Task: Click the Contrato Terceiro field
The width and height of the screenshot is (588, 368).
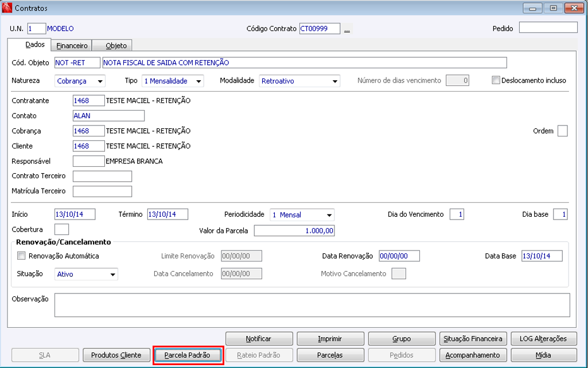Action: coord(102,176)
